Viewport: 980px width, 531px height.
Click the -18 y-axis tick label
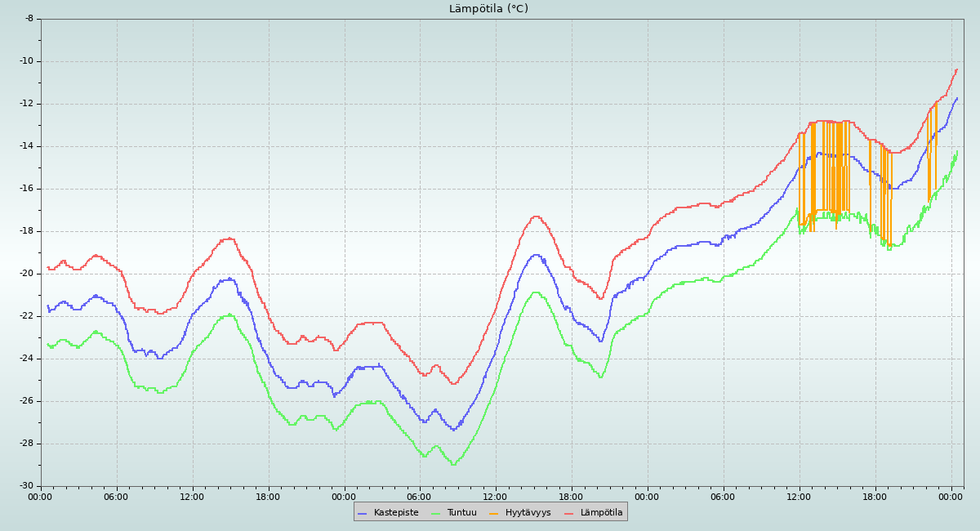point(26,231)
